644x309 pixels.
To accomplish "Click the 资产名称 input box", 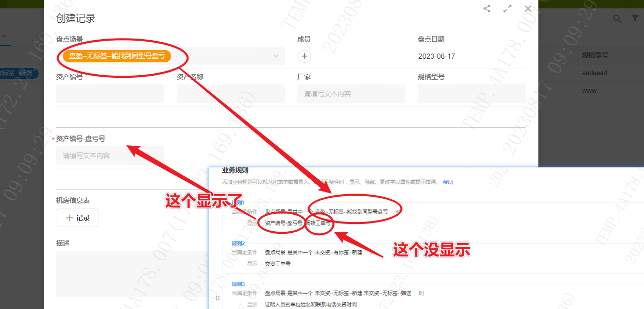I will (x=230, y=94).
